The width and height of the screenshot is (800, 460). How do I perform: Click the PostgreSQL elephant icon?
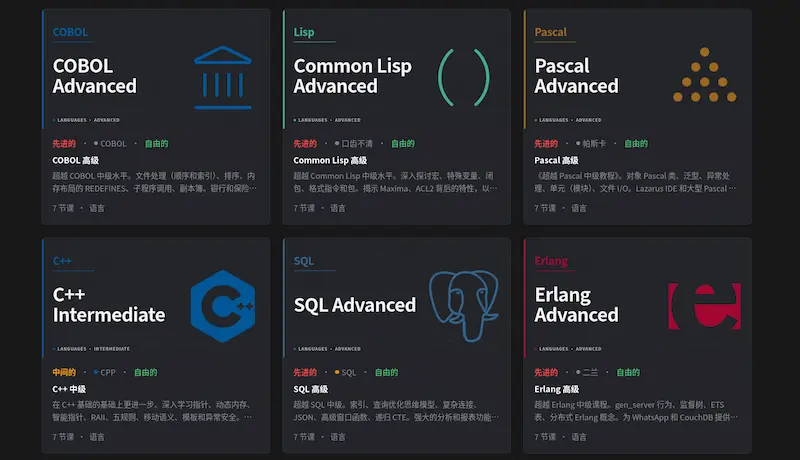tap(464, 305)
